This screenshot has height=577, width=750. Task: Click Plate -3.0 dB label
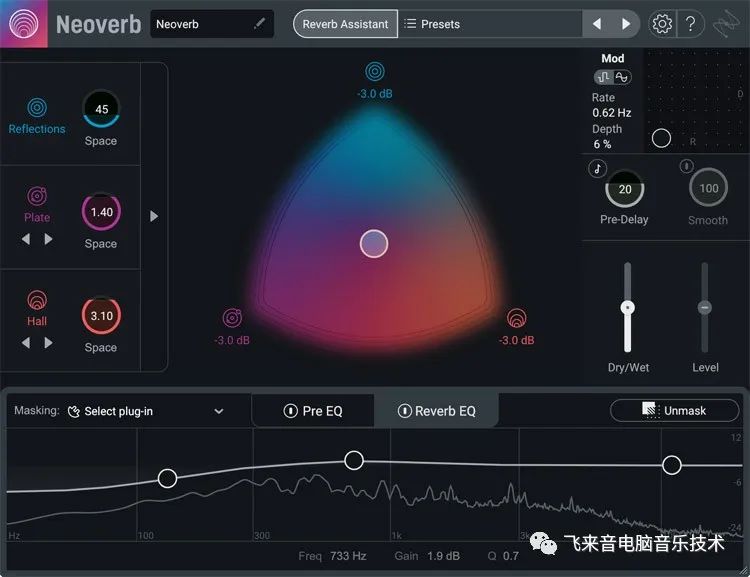[x=232, y=340]
